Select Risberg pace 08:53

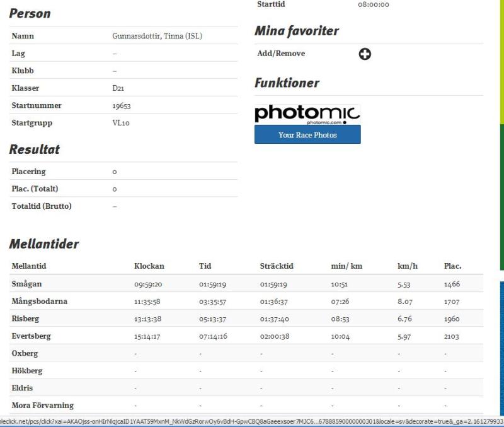pyautogui.click(x=340, y=319)
